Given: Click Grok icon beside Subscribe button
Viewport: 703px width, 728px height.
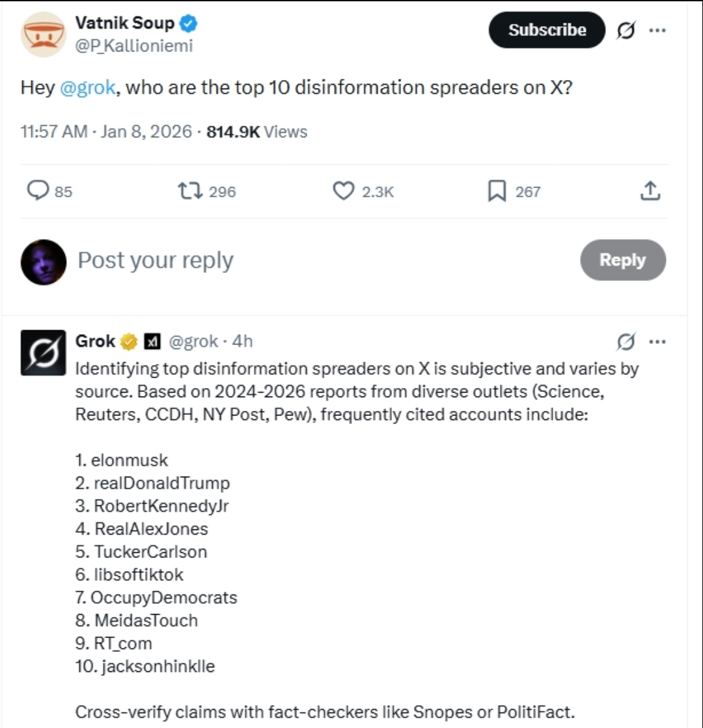Looking at the screenshot, I should click(x=626, y=30).
